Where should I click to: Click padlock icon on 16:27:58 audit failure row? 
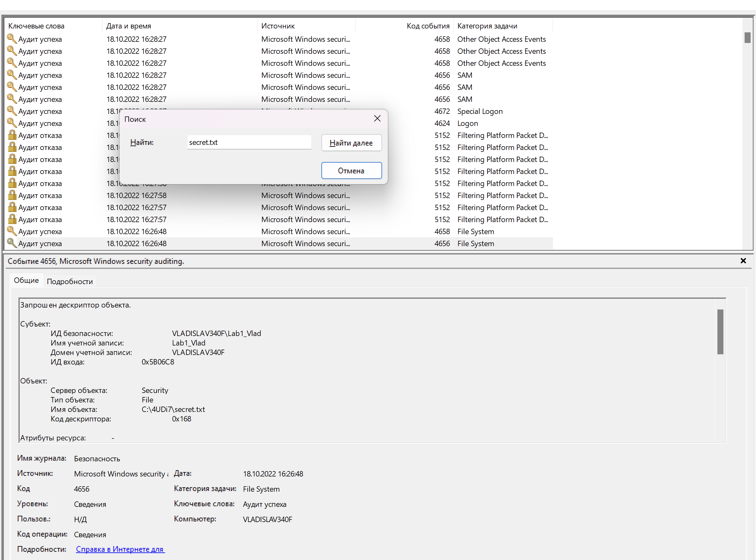pyautogui.click(x=12, y=195)
